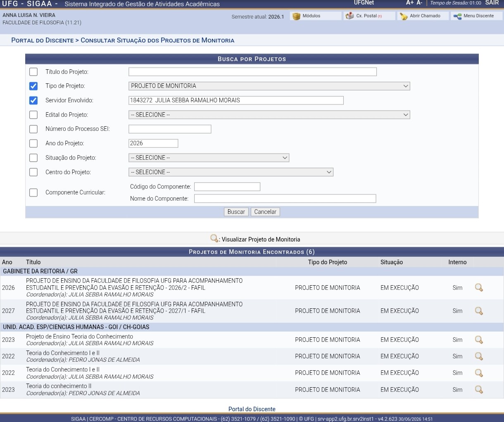The width and height of the screenshot is (504, 422).
Task: Click Abrir Chamado
Action: point(423,16)
